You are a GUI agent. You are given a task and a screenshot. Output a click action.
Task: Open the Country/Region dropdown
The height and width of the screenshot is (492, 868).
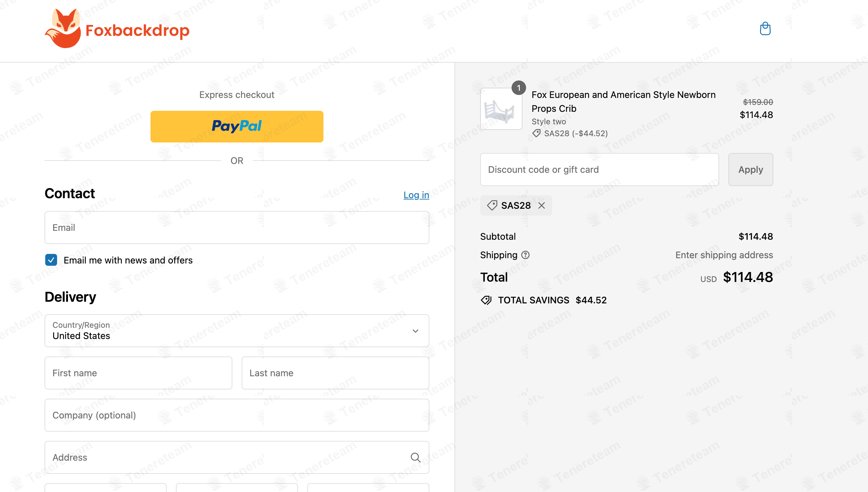click(x=237, y=330)
